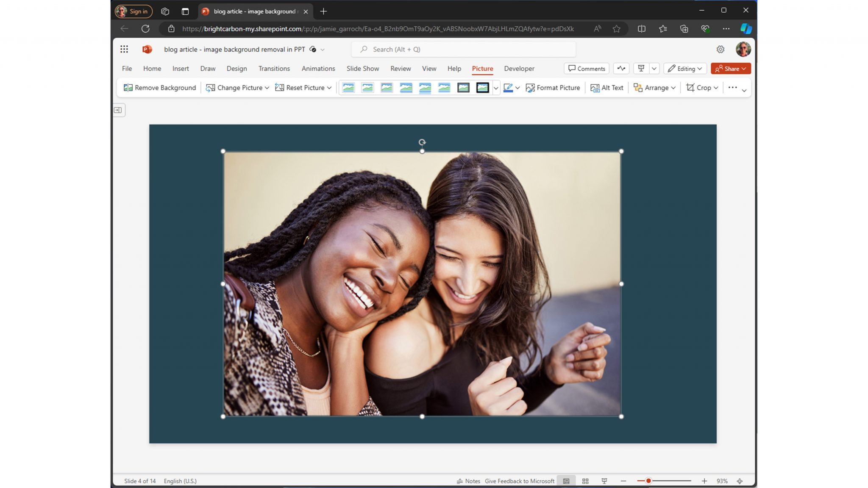This screenshot has width=868, height=488.
Task: Switch to the Picture ribbon tab
Action: pos(482,68)
